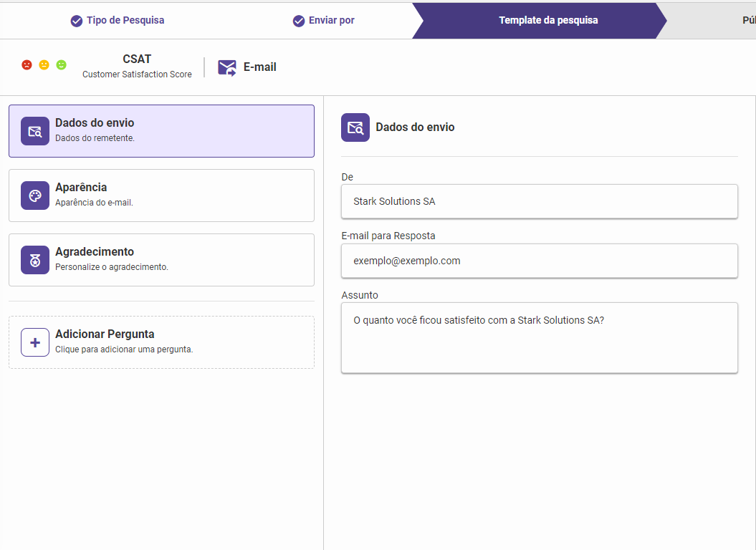The width and height of the screenshot is (756, 550).
Task: Open the Agradecimento section
Action: [x=161, y=260]
